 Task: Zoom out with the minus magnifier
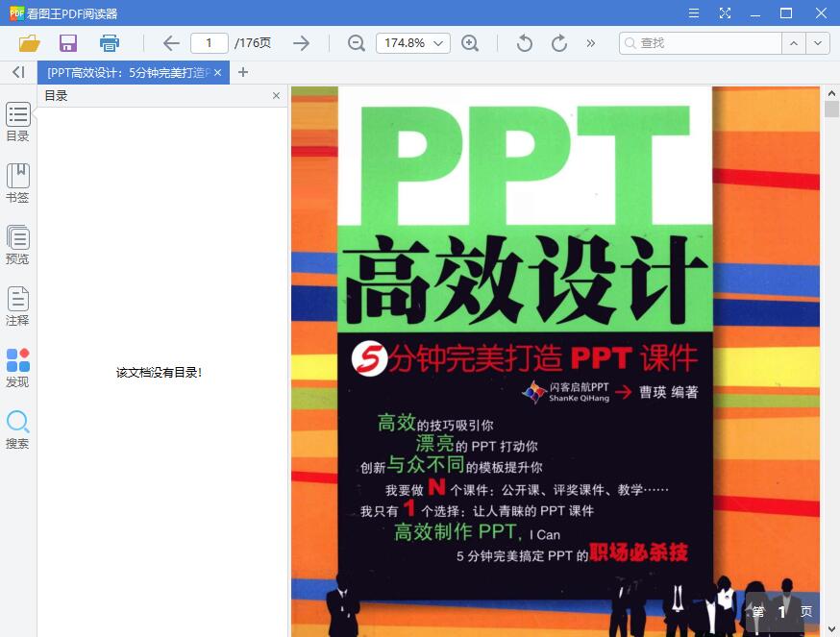pyautogui.click(x=357, y=43)
